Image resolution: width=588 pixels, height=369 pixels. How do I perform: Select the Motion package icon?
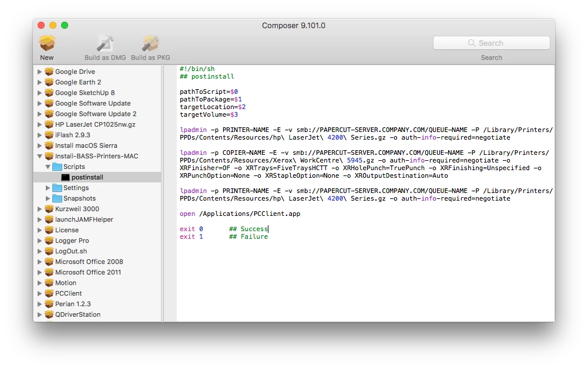pyautogui.click(x=49, y=282)
